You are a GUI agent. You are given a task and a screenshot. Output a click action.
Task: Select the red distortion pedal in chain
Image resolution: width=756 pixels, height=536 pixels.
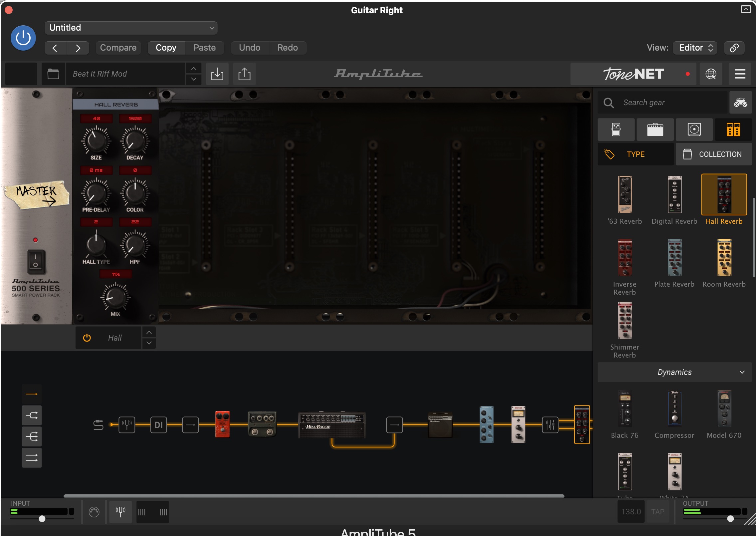pyautogui.click(x=222, y=424)
